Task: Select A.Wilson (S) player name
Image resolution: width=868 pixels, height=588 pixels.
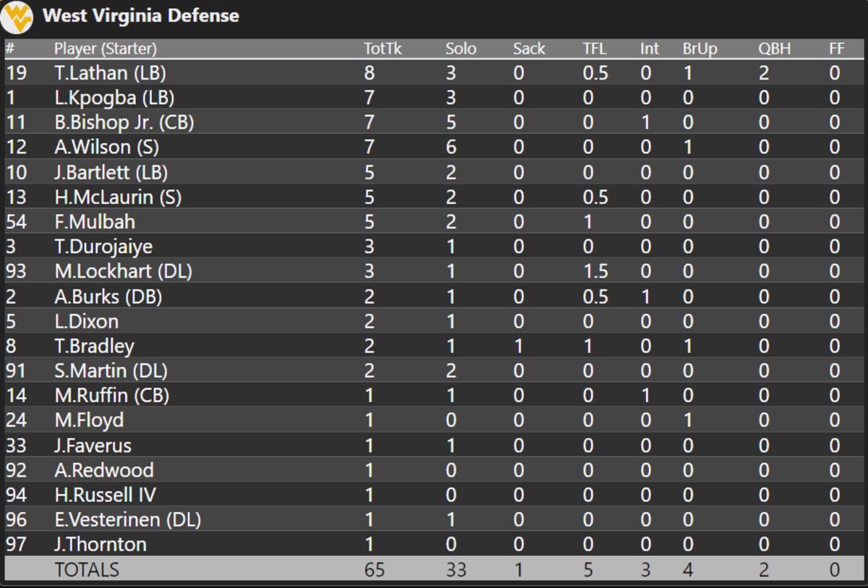Action: tap(106, 148)
